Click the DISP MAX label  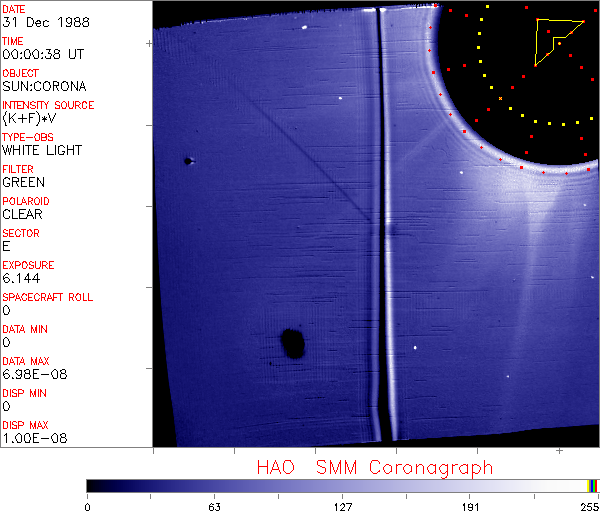[x=25, y=425]
